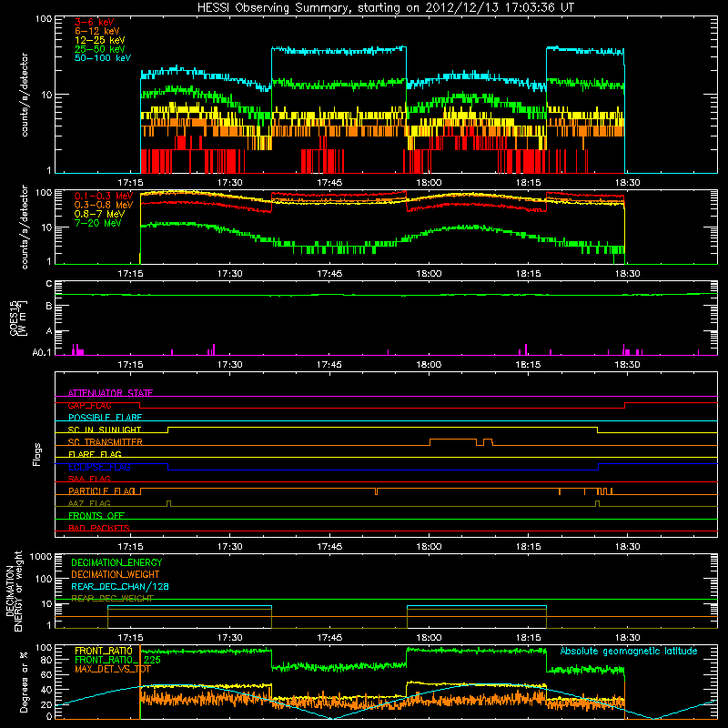Select the SC_IN_SUNLIGHT flag label
Image resolution: width=728 pixels, height=728 pixels.
point(105,430)
